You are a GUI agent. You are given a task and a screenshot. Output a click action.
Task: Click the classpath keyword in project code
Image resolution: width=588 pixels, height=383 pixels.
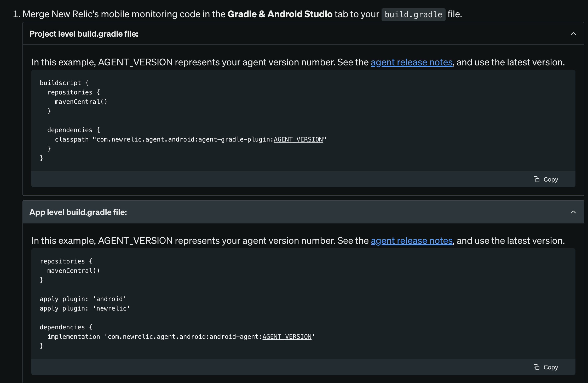[x=72, y=139]
